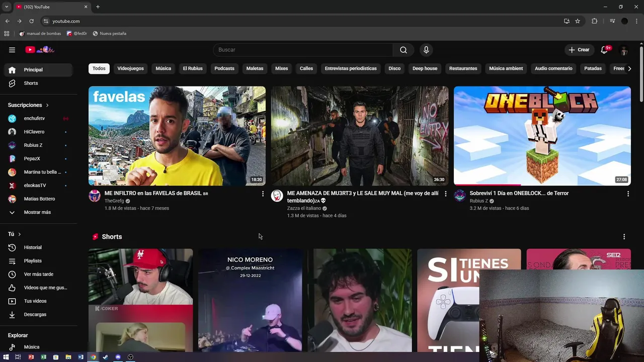Select the Videojuegos filter chip
Screen dimensions: 644x362
coord(130,68)
